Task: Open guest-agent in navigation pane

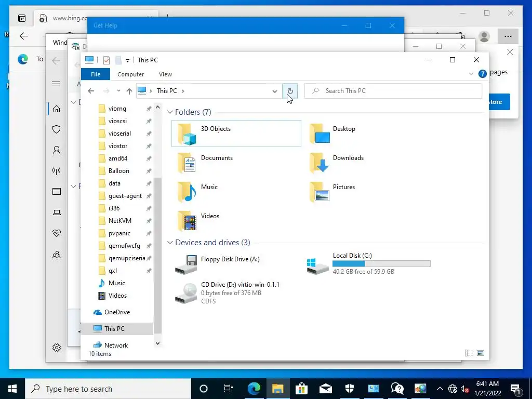Action: [125, 196]
